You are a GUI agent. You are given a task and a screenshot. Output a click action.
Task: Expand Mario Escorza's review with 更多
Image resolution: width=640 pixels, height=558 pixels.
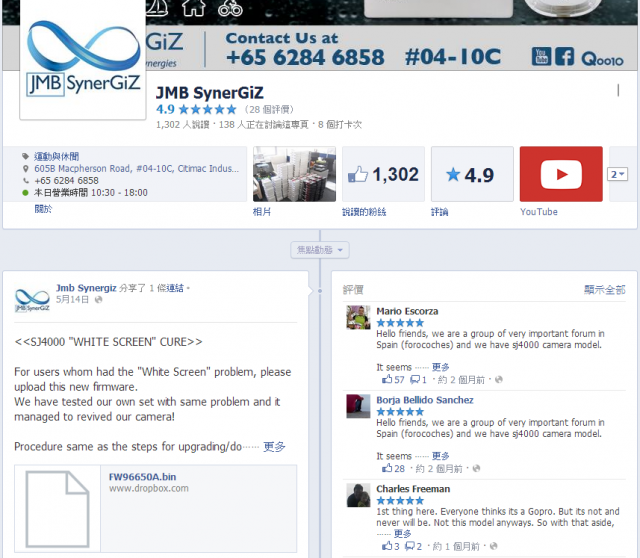pos(441,367)
